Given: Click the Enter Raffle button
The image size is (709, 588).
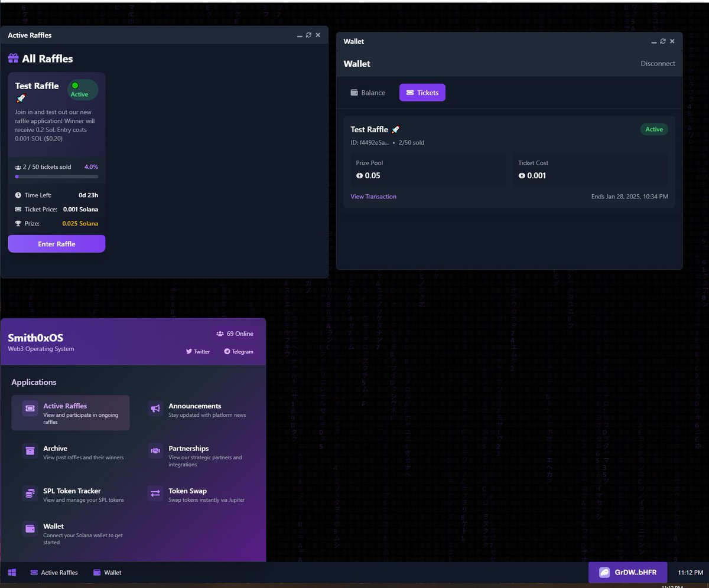Looking at the screenshot, I should pyautogui.click(x=57, y=244).
